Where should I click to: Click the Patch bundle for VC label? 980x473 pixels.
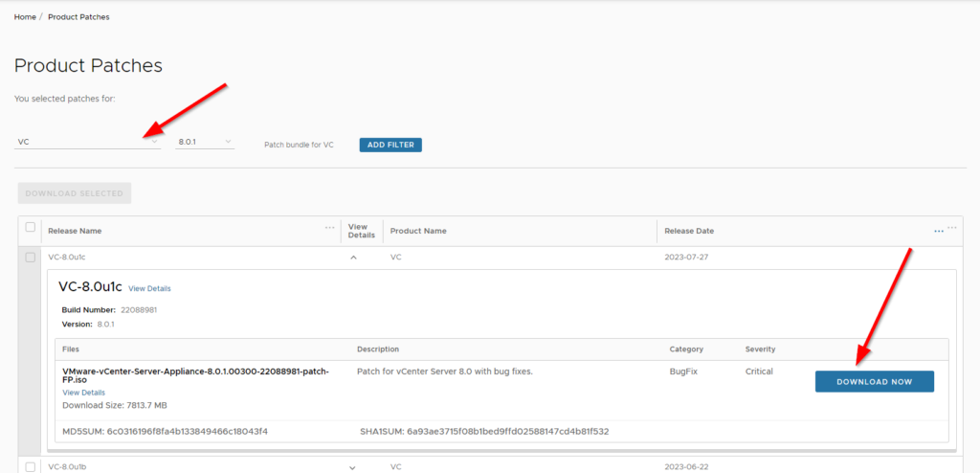click(299, 145)
